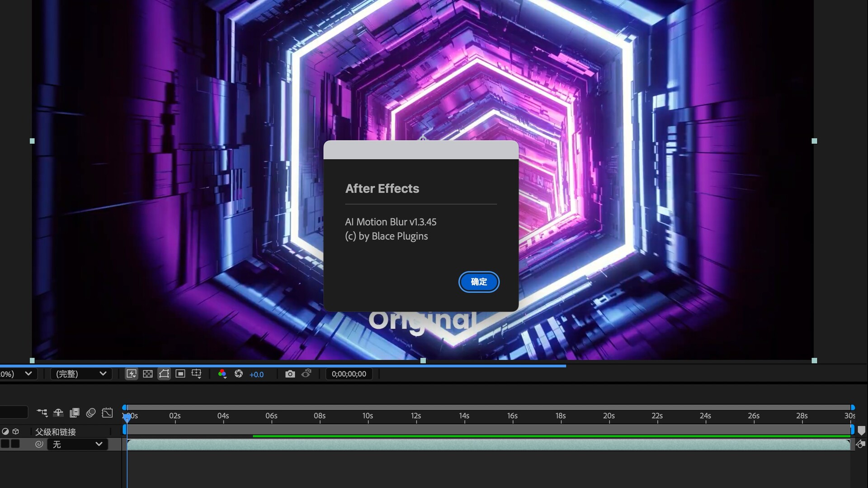The image size is (868, 488).
Task: Click the 10s mark on time ruler
Action: (368, 416)
